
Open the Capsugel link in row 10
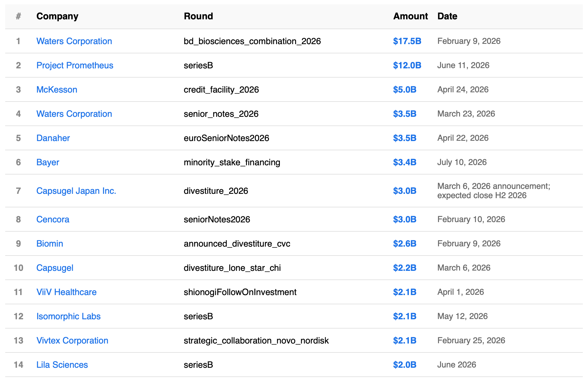(x=55, y=268)
